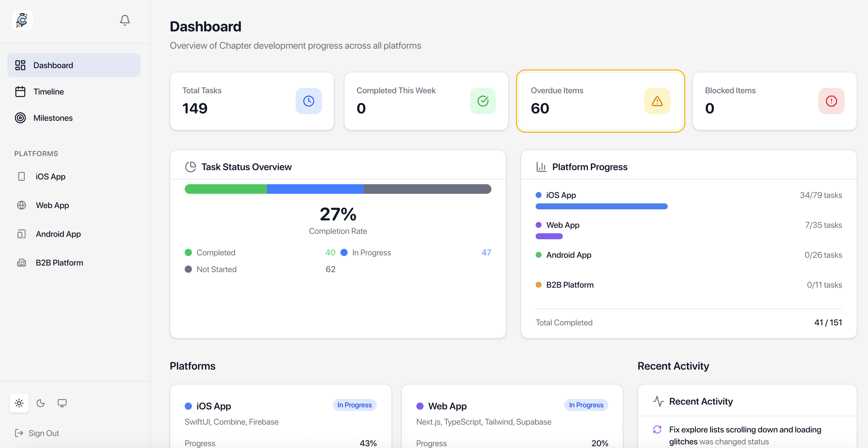Switch to dark mode with the moon toggle
The width and height of the screenshot is (868, 448).
click(40, 403)
